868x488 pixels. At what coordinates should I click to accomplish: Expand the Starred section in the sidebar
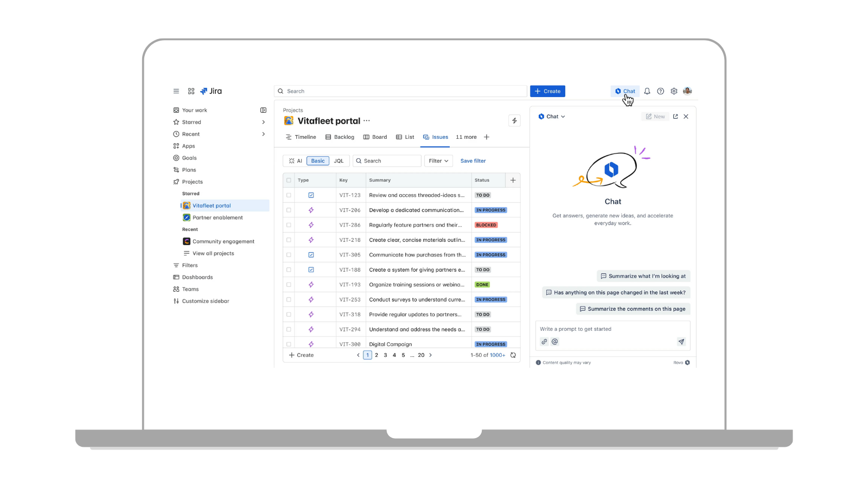pos(264,122)
